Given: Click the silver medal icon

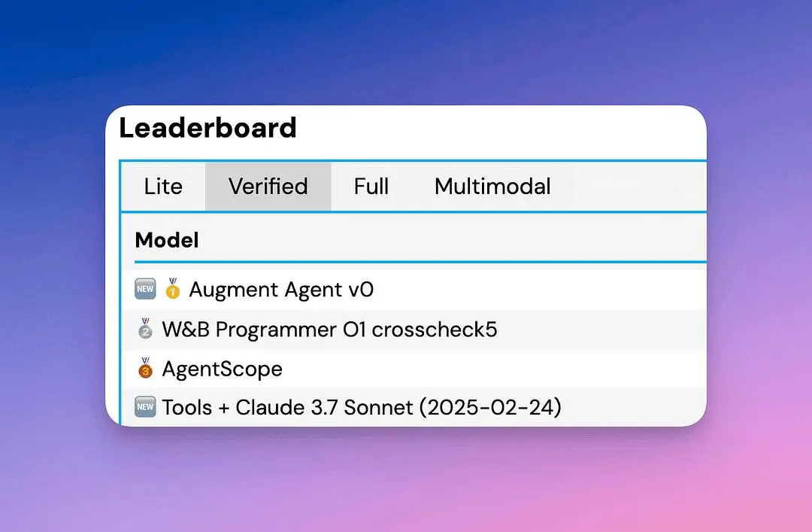Looking at the screenshot, I should point(145,330).
